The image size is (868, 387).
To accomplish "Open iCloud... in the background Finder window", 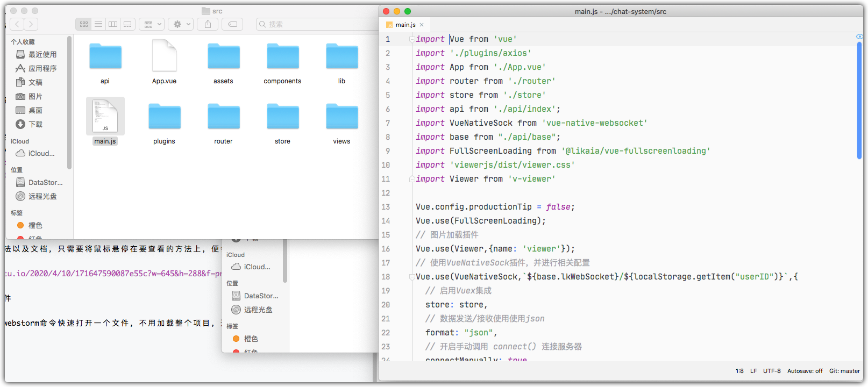I will pos(251,267).
